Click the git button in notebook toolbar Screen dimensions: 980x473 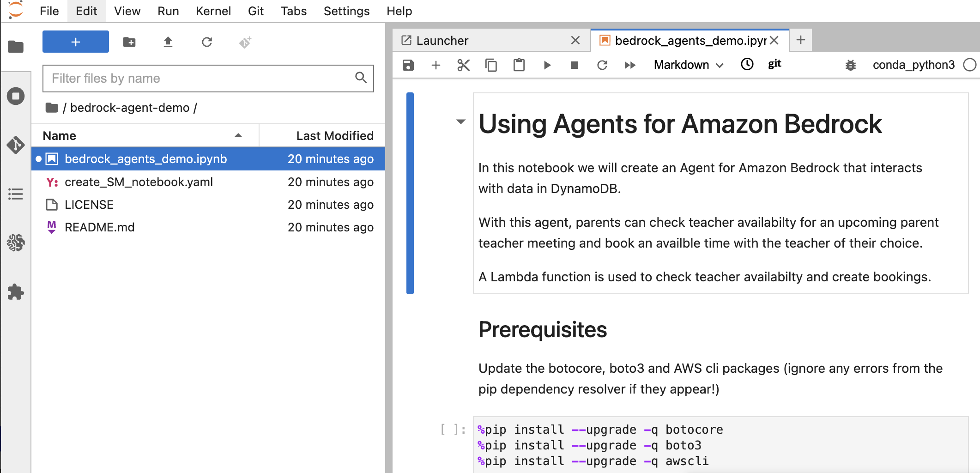point(774,64)
